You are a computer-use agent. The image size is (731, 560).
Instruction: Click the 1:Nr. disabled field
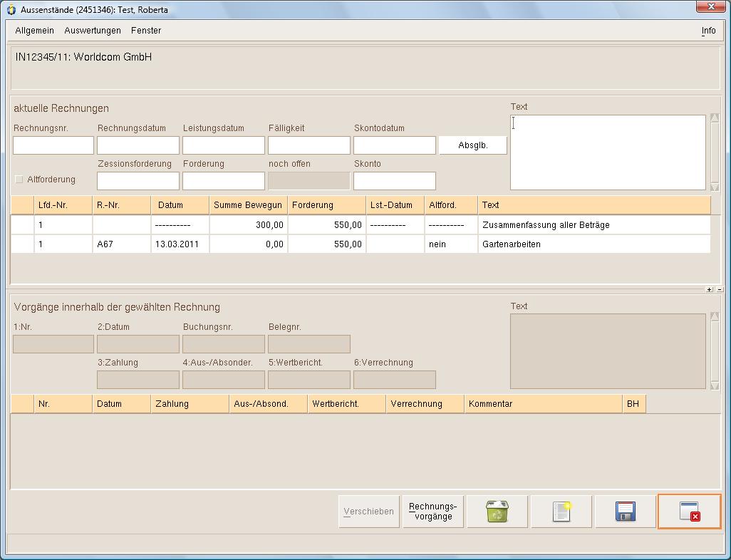53,344
